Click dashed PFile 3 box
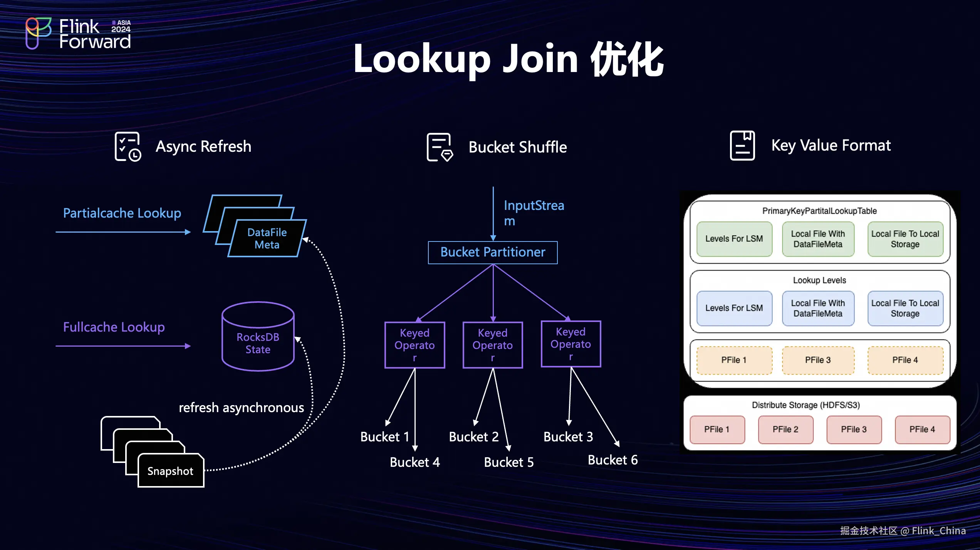 818,360
